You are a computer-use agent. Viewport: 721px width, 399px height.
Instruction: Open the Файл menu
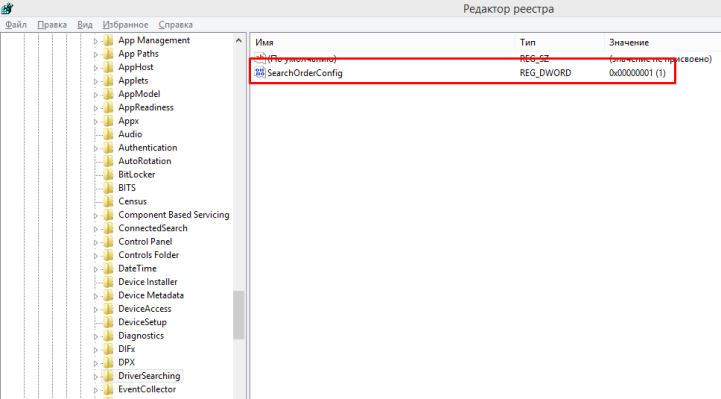tap(16, 25)
